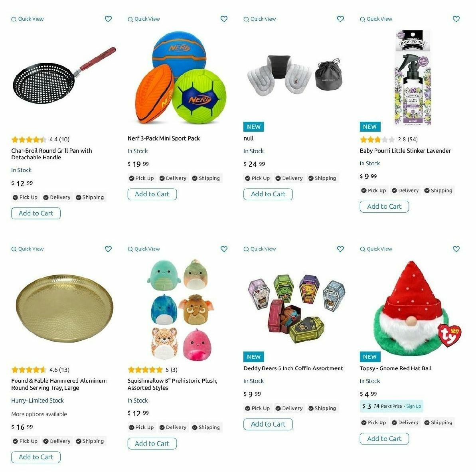Favorite the Char-Broil Grill Pan heart icon
This screenshot has width=476, height=472.
click(x=108, y=19)
